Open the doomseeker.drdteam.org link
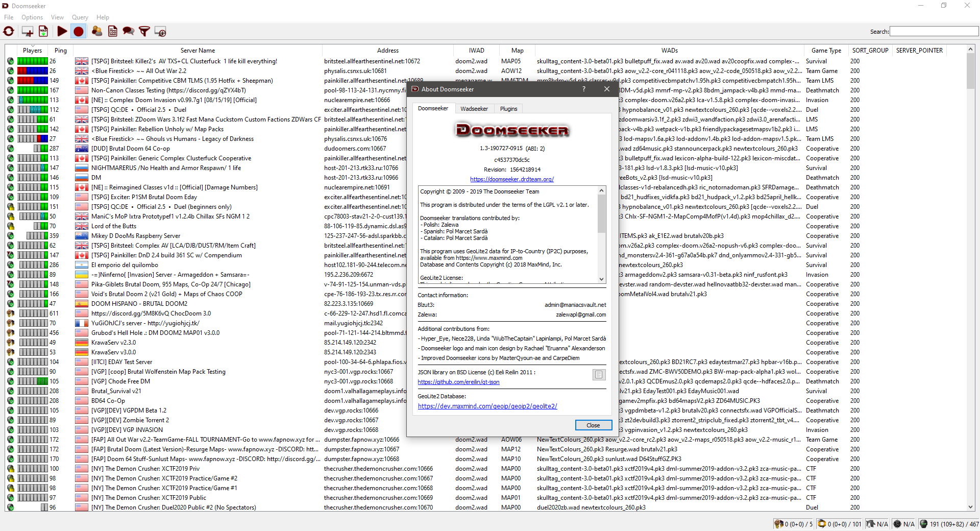Screen dimensions: 980x531 (x=511, y=179)
